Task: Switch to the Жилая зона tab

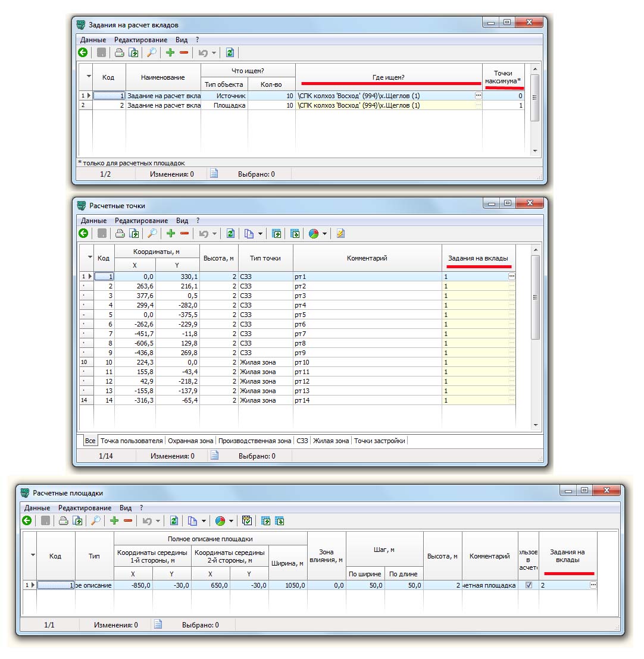Action: coord(331,441)
